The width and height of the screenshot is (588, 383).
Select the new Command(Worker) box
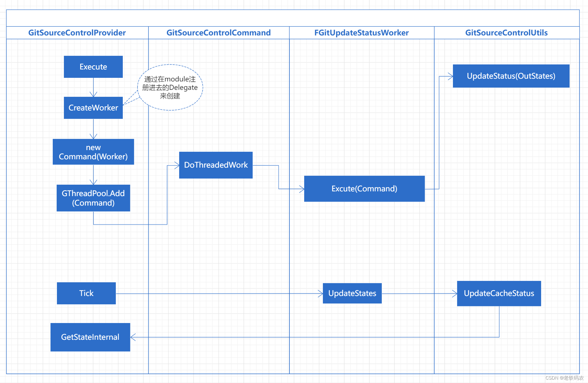coord(93,152)
